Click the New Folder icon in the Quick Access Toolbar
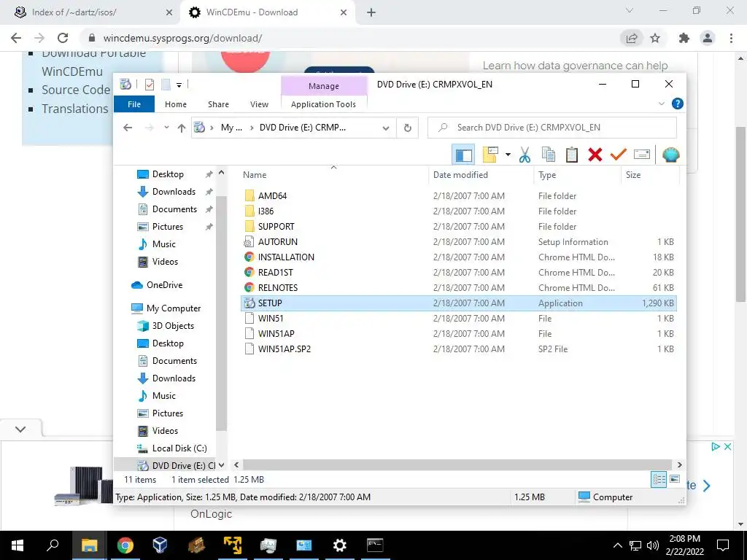The image size is (747, 560). [166, 85]
